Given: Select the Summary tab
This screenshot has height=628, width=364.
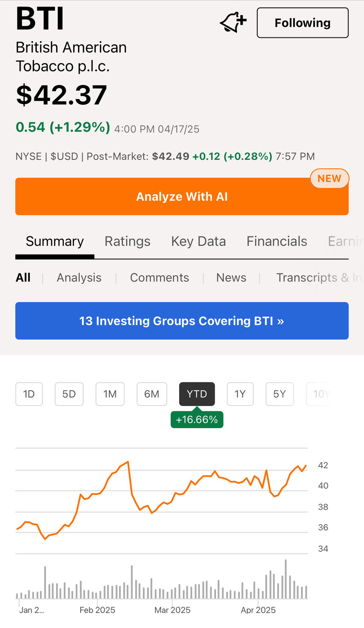Looking at the screenshot, I should click(x=55, y=241).
